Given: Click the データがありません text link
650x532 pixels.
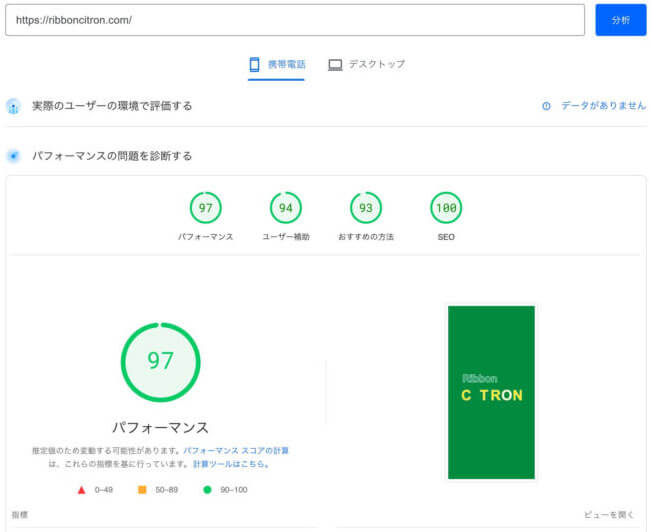Looking at the screenshot, I should tap(603, 106).
